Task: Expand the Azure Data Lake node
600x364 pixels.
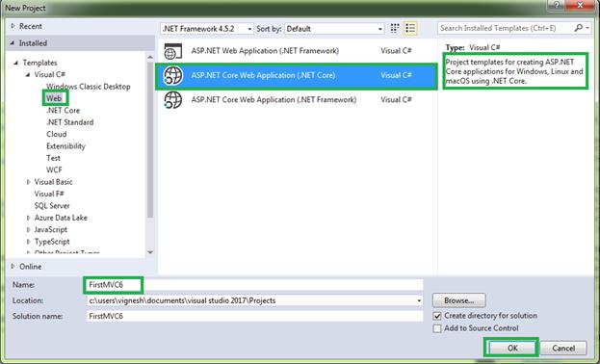Action: (x=28, y=218)
